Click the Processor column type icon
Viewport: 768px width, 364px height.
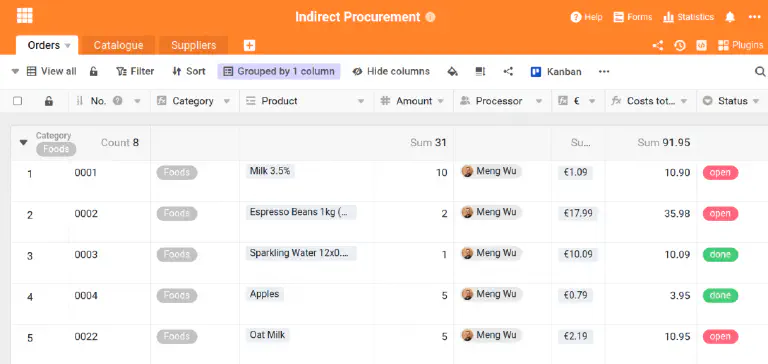pyautogui.click(x=465, y=101)
